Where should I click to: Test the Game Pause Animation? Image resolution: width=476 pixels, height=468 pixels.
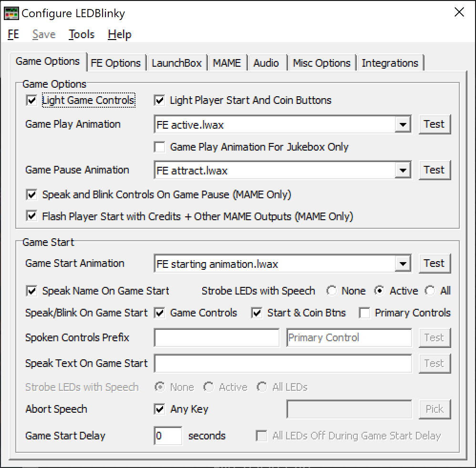(x=435, y=170)
